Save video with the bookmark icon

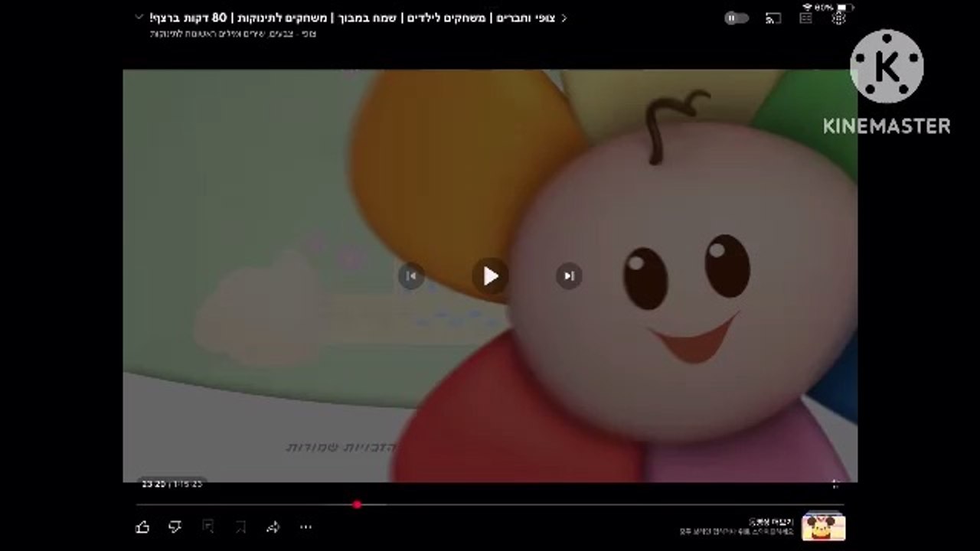[240, 527]
